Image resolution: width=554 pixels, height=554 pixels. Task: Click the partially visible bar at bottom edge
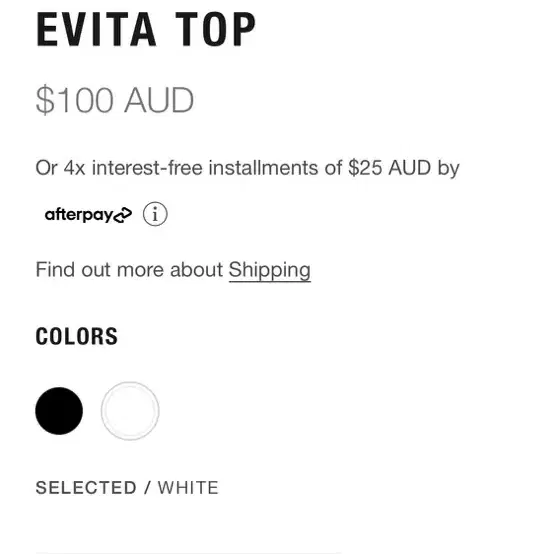pos(189,552)
